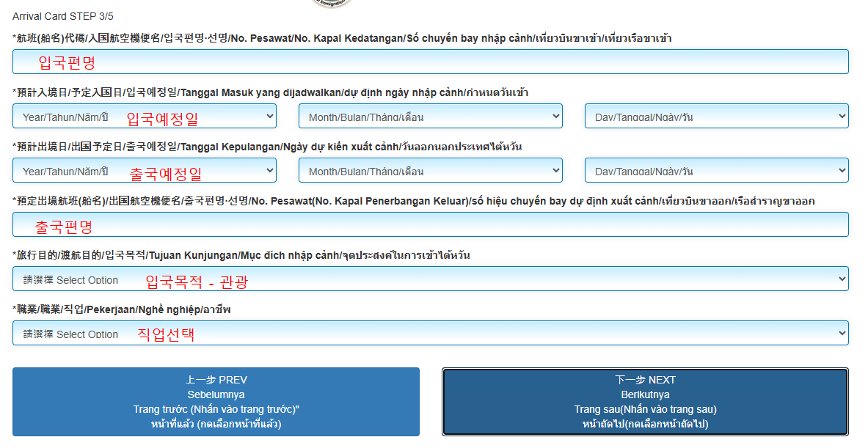Click the travel purpose field label

pos(241,255)
